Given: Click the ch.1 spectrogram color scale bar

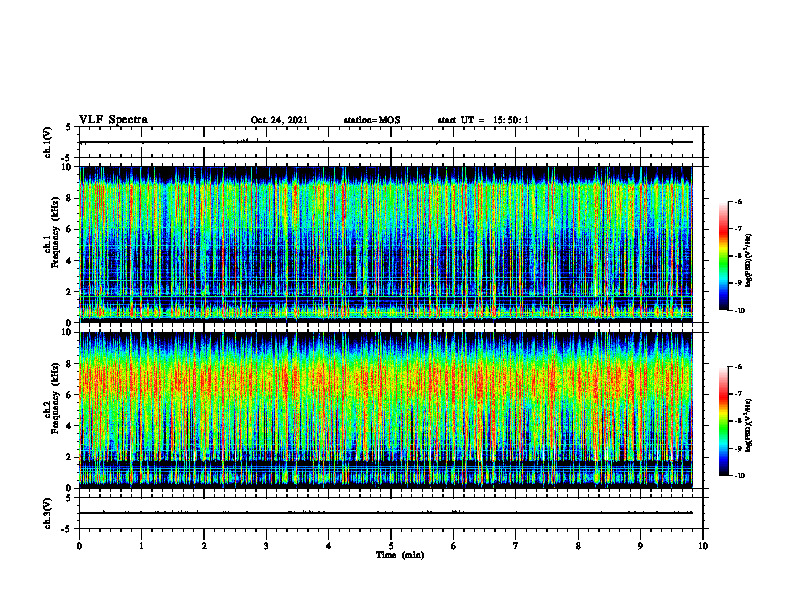Looking at the screenshot, I should 723,256.
